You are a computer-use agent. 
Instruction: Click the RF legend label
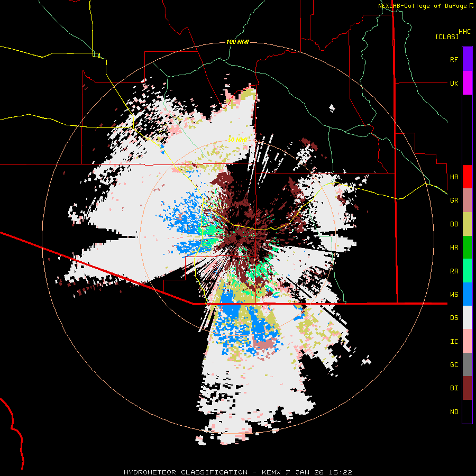(x=454, y=59)
